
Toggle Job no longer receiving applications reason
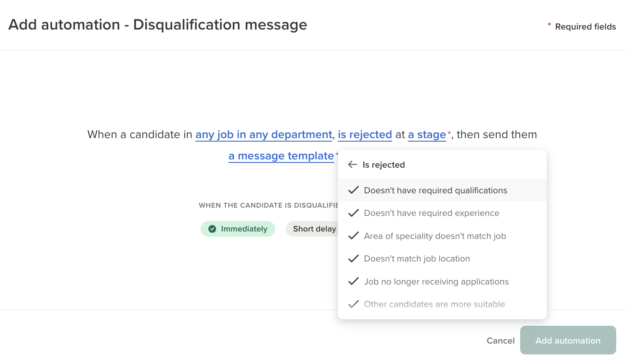coord(442,281)
